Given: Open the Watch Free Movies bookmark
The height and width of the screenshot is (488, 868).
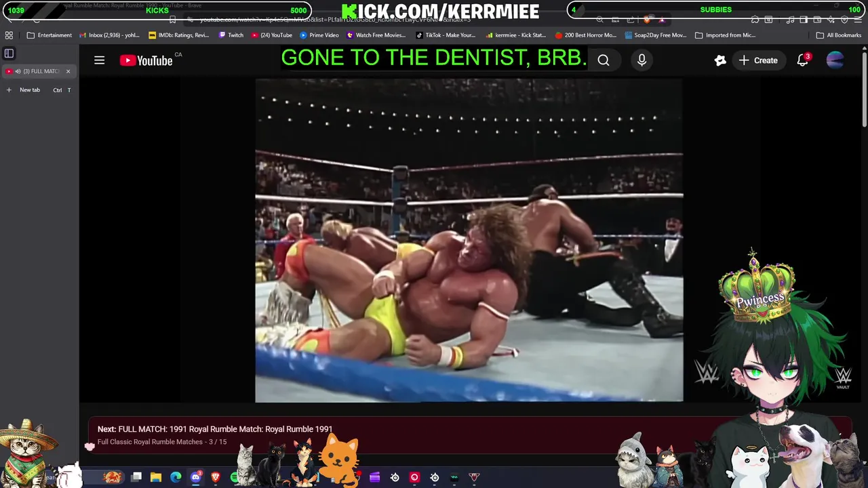Looking at the screenshot, I should coord(376,35).
